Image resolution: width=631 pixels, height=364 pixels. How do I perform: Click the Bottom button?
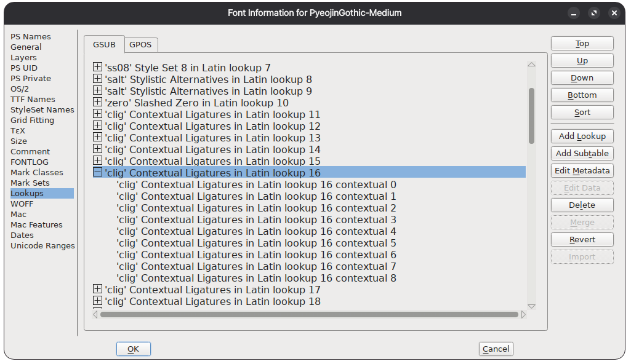coord(582,95)
